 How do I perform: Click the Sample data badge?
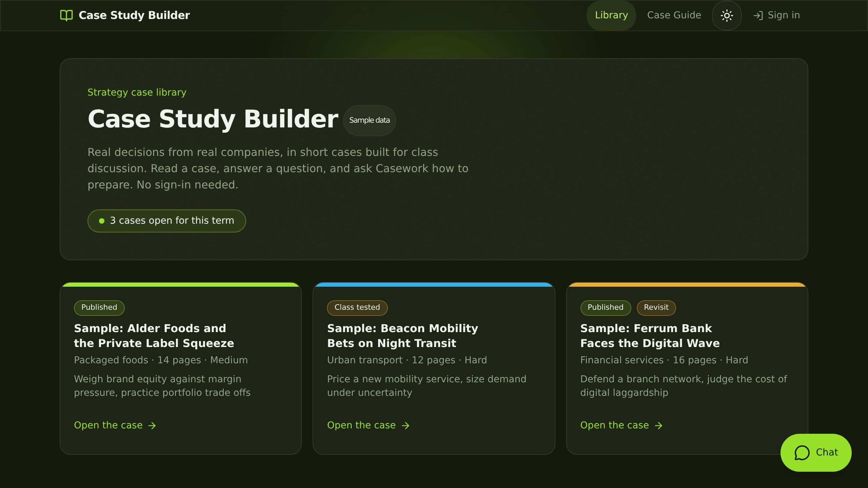(369, 120)
